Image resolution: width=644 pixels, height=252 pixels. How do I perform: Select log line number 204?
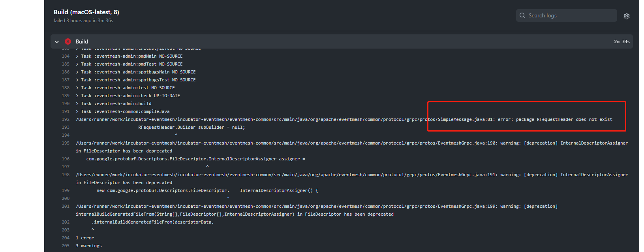point(66,238)
